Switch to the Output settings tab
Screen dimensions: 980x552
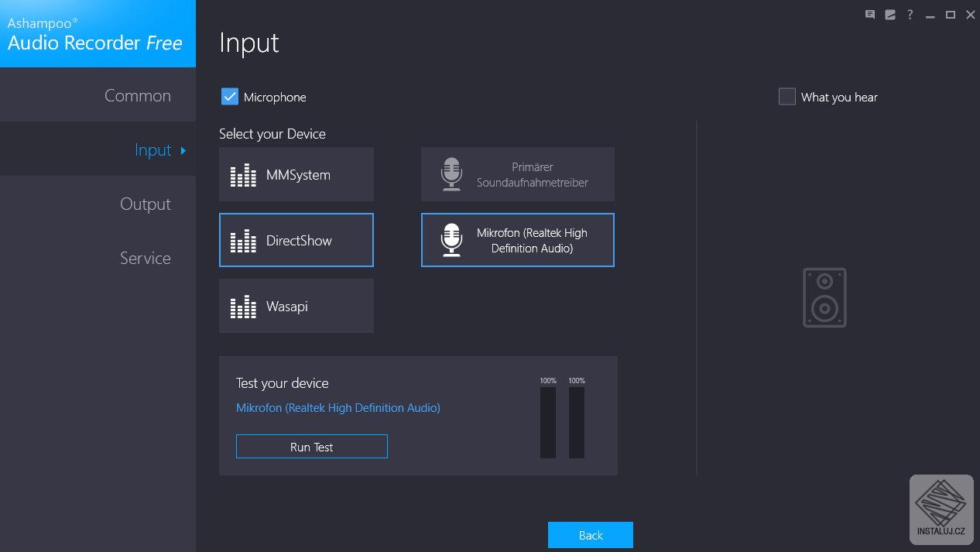click(x=98, y=204)
